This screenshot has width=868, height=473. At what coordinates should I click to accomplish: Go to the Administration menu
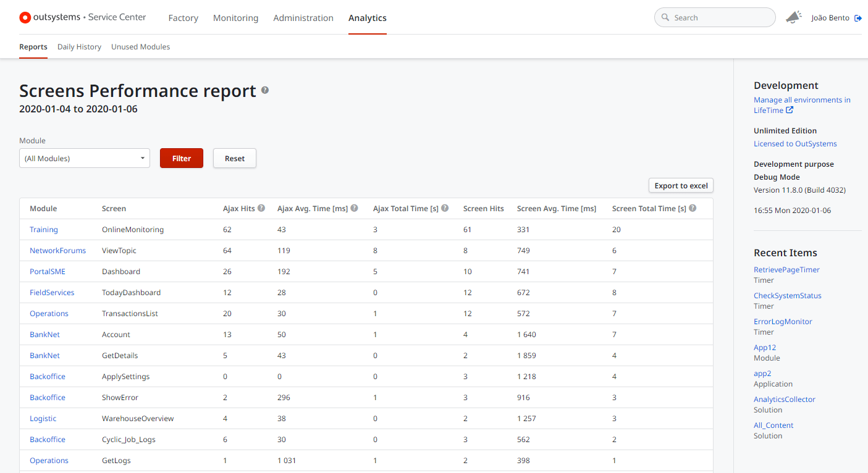(x=303, y=18)
